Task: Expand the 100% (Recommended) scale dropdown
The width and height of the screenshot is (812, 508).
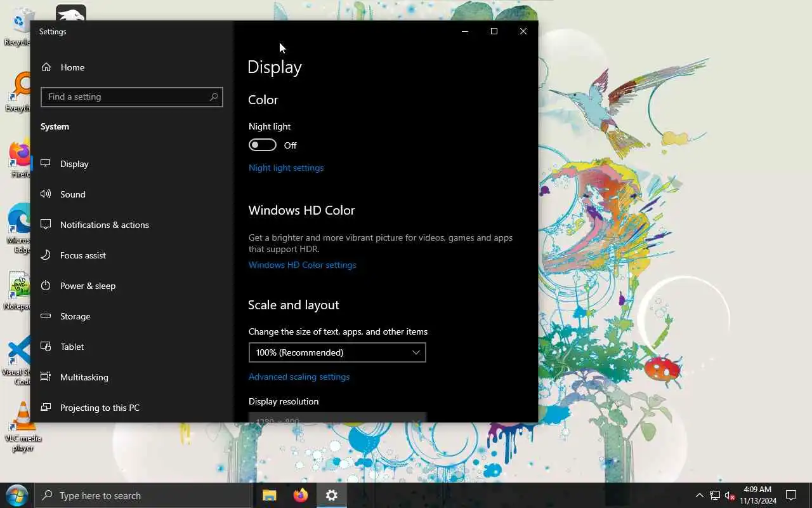Action: tap(337, 352)
